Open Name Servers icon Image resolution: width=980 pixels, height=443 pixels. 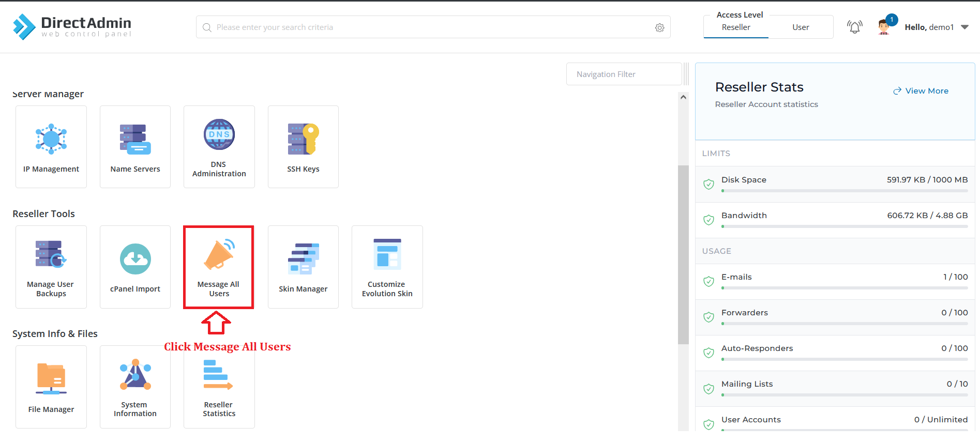135,139
